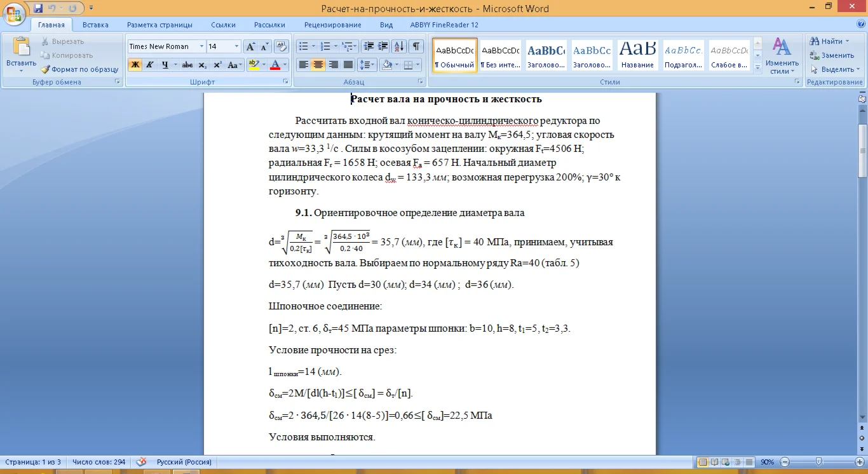Click the increase indent icon

[x=383, y=46]
